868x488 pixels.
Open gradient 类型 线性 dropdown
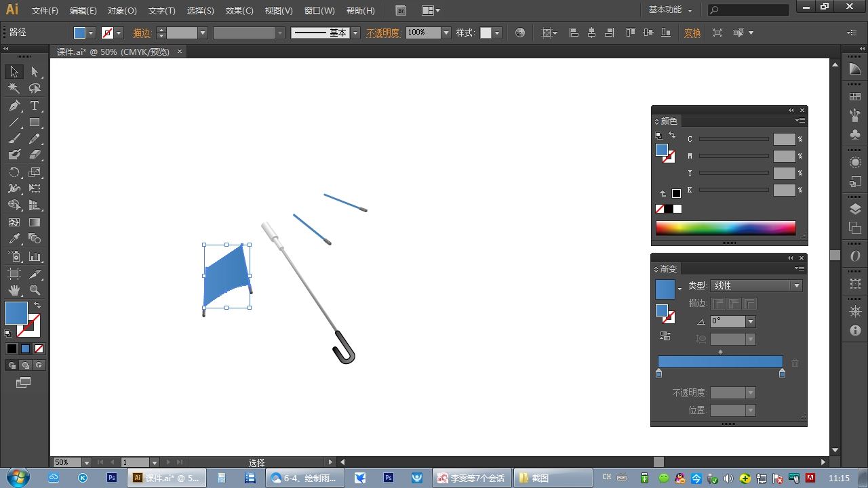tap(797, 286)
